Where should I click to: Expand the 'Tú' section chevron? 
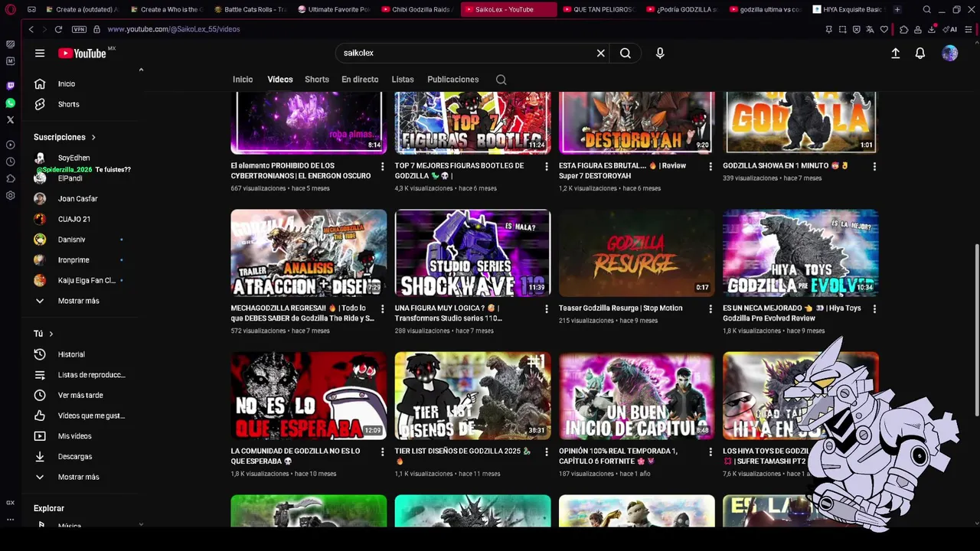pos(51,334)
